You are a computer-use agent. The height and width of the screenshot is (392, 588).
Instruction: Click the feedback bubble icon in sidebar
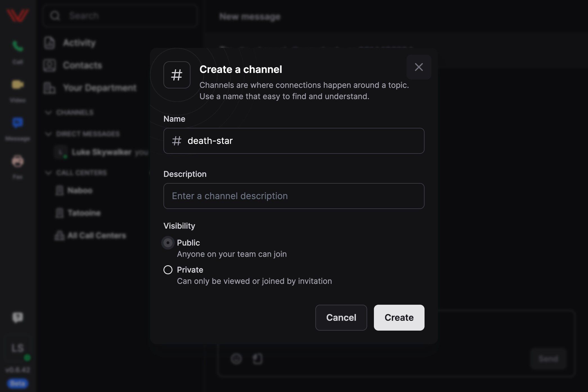click(18, 317)
